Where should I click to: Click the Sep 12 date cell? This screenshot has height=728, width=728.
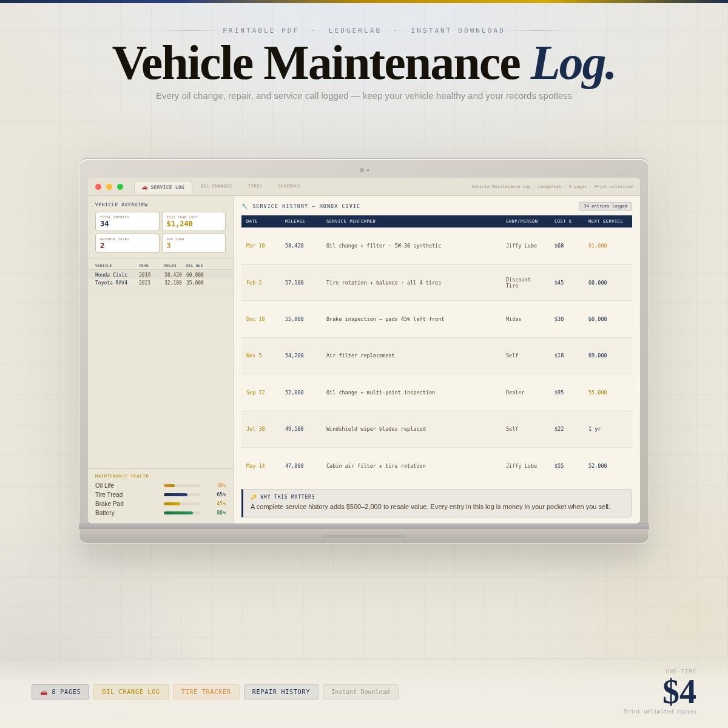(255, 393)
